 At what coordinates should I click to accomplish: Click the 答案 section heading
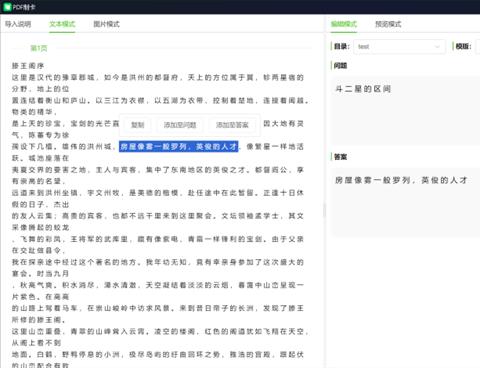341,157
